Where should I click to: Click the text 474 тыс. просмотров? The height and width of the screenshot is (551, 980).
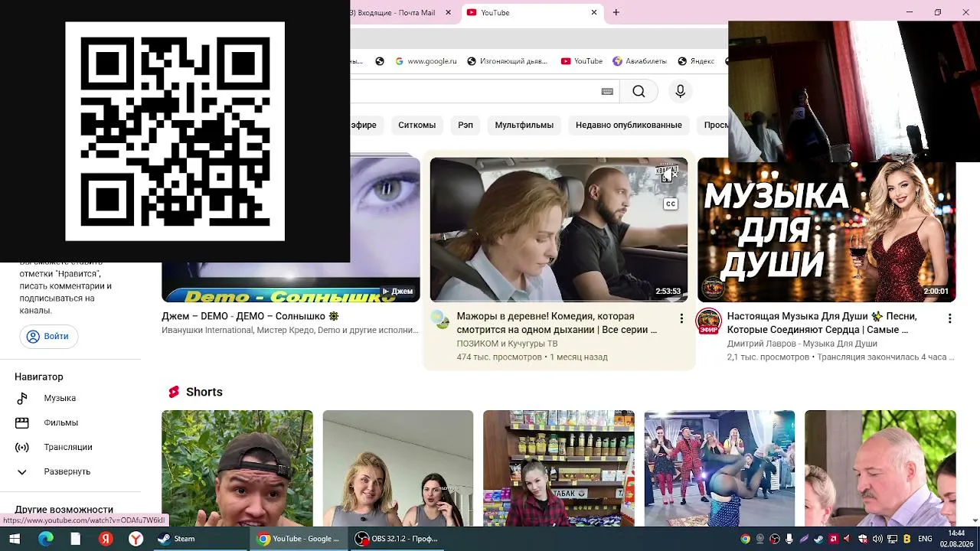499,357
